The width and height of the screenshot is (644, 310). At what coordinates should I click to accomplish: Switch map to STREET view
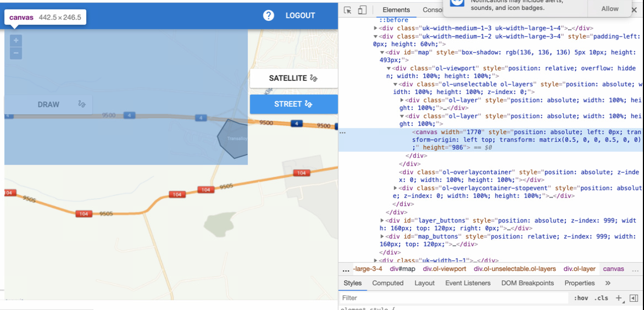point(293,104)
